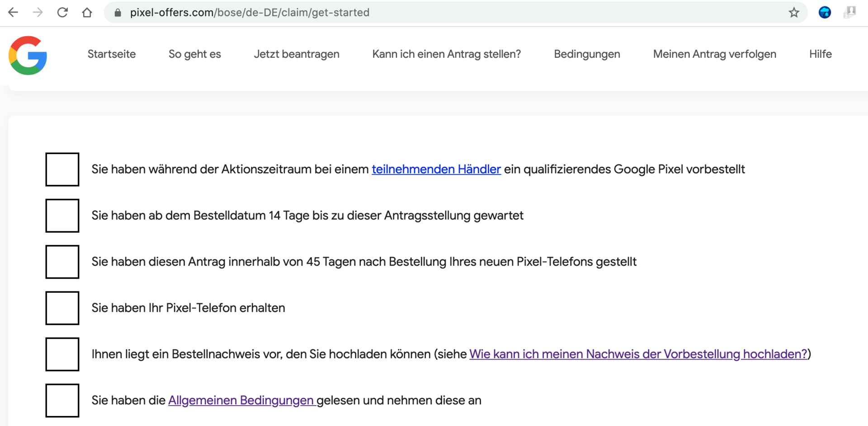This screenshot has width=868, height=426.
Task: Open So geht es page
Action: 195,54
